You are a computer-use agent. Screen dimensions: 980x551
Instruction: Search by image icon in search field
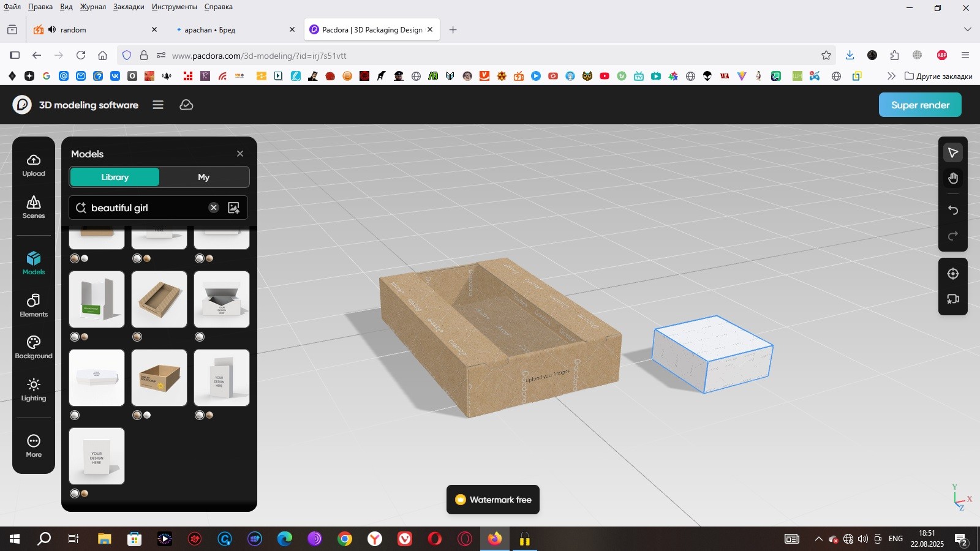tap(233, 208)
